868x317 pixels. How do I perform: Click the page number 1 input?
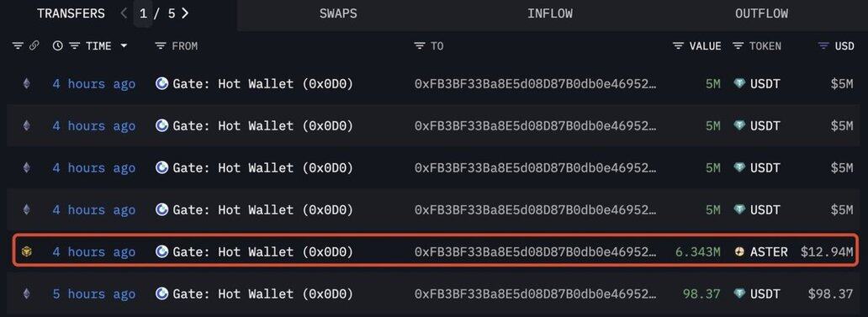pyautogui.click(x=143, y=13)
